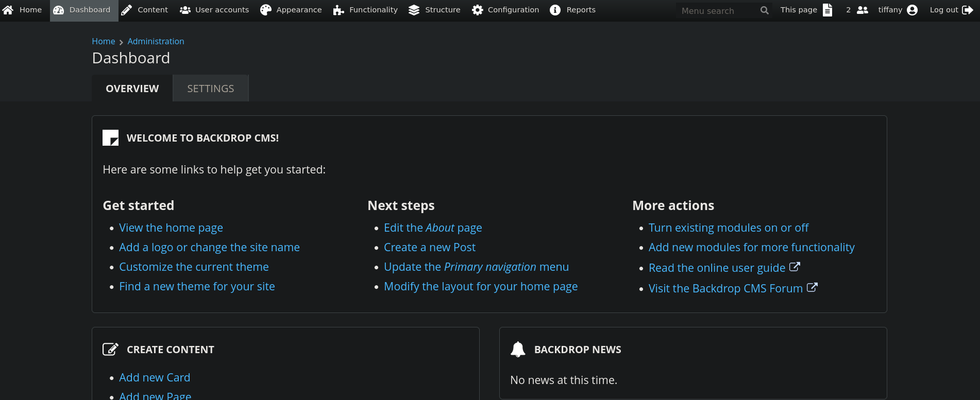Click the tiffany account link
The image size is (980, 400).
(890, 10)
